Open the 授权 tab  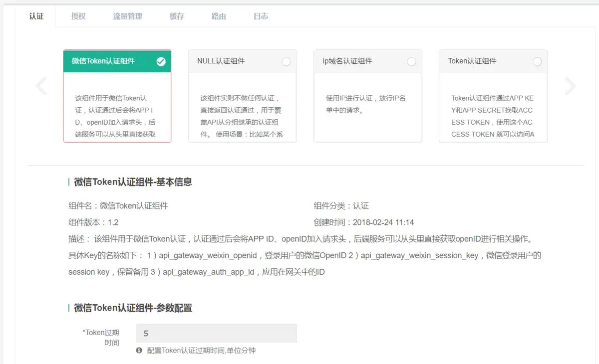pos(78,16)
